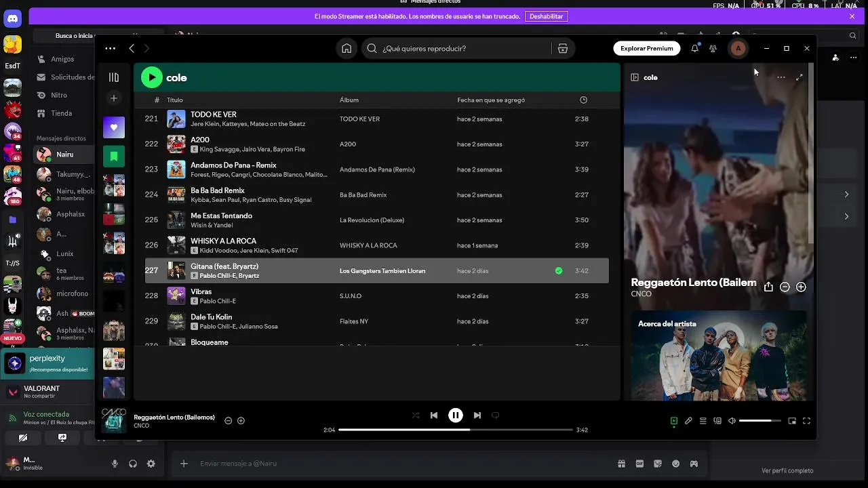868x488 pixels.
Task: Click Explorar Premium button
Action: (647, 48)
